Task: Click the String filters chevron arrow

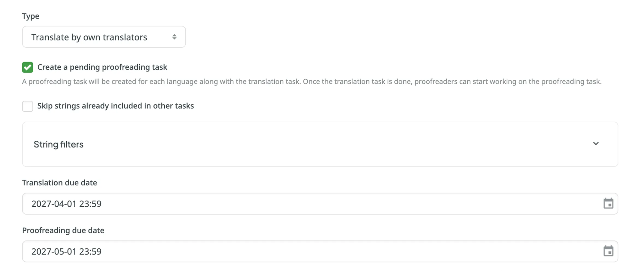Action: (596, 144)
